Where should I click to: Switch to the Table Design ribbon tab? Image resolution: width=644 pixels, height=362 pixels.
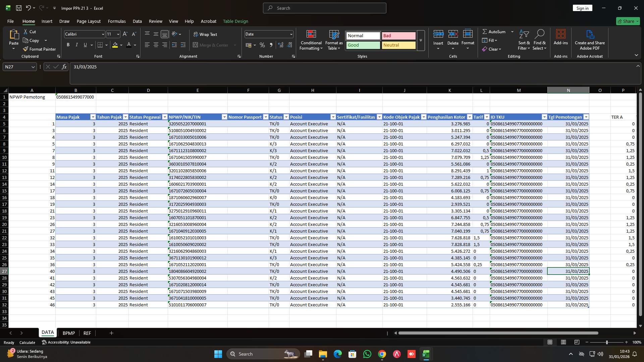click(235, 21)
